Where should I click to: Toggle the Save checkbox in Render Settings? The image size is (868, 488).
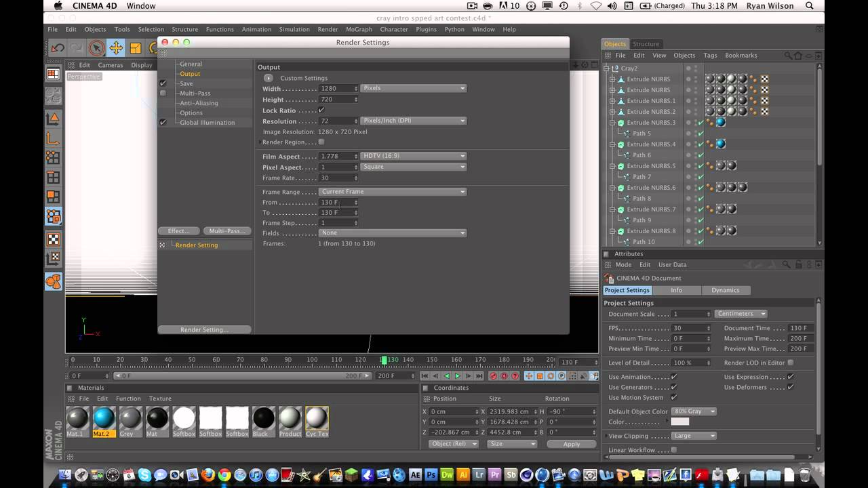click(x=163, y=83)
